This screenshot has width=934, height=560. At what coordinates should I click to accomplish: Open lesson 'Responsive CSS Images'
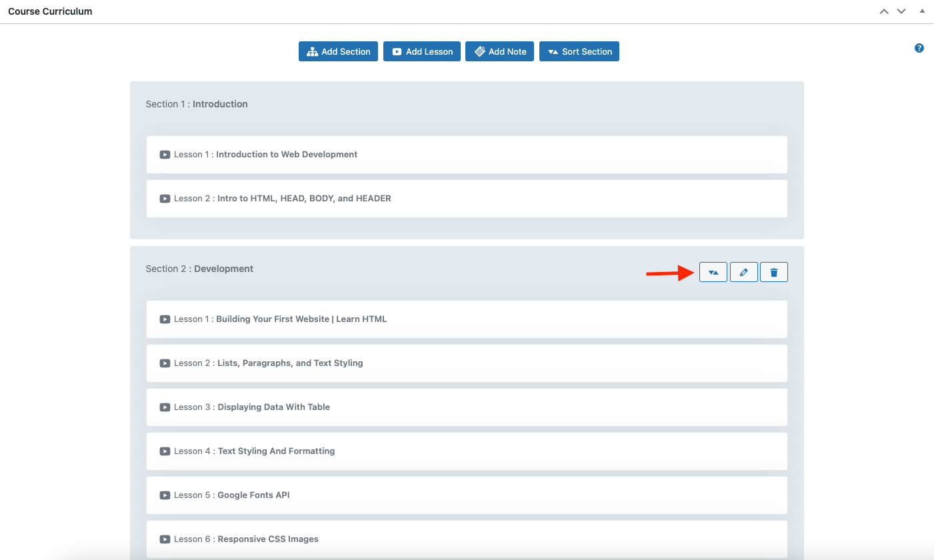coord(467,539)
